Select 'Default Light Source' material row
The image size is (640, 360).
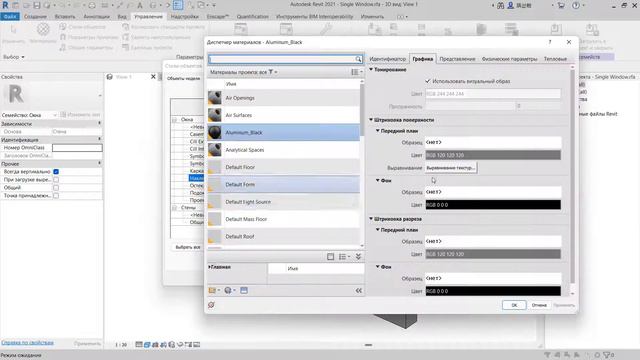(x=284, y=202)
